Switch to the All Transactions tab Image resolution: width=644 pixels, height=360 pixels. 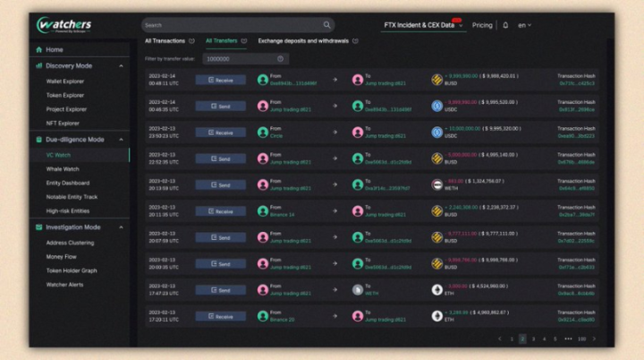[165, 41]
